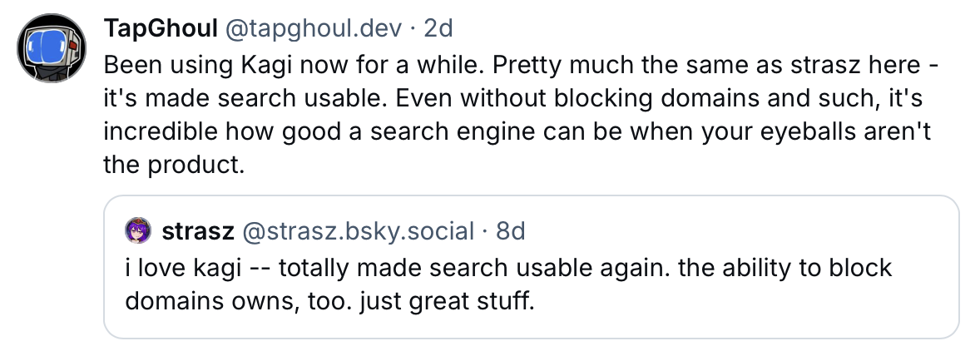
Task: Open the post via the 2d timestamp
Action: tap(438, 29)
